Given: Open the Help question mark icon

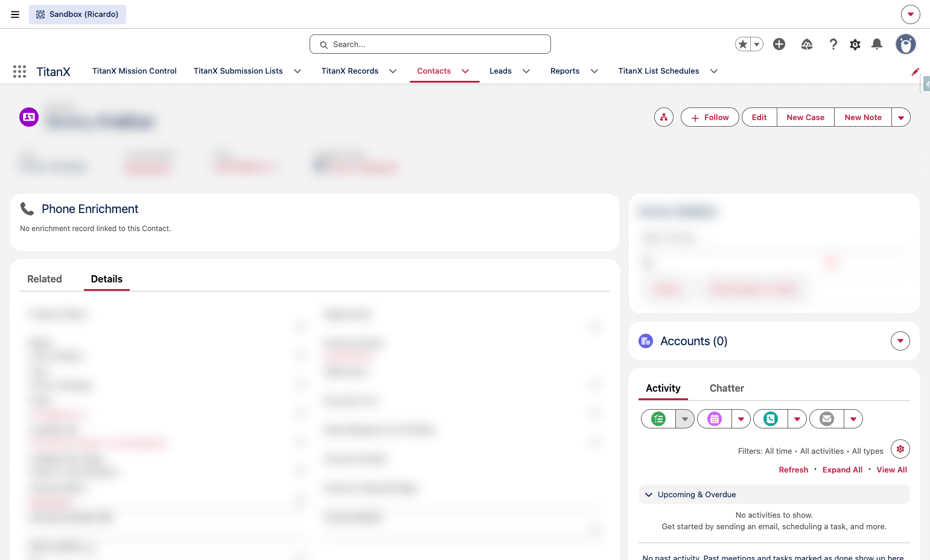Looking at the screenshot, I should pos(833,44).
